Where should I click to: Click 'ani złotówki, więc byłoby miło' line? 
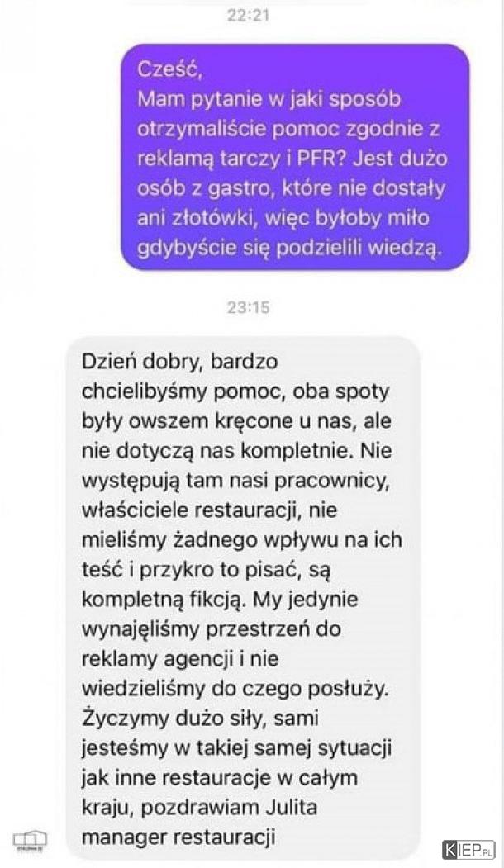click(x=283, y=219)
